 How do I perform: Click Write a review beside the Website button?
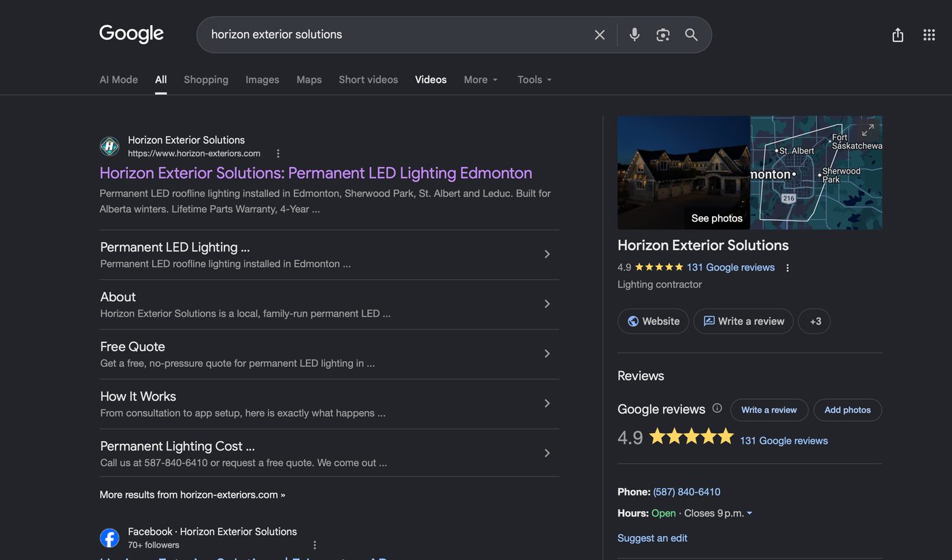[743, 321]
